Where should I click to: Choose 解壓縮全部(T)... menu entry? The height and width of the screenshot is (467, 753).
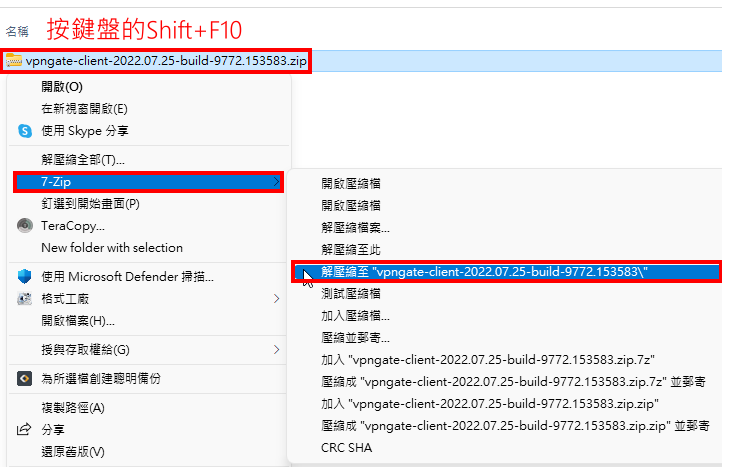pos(83,160)
